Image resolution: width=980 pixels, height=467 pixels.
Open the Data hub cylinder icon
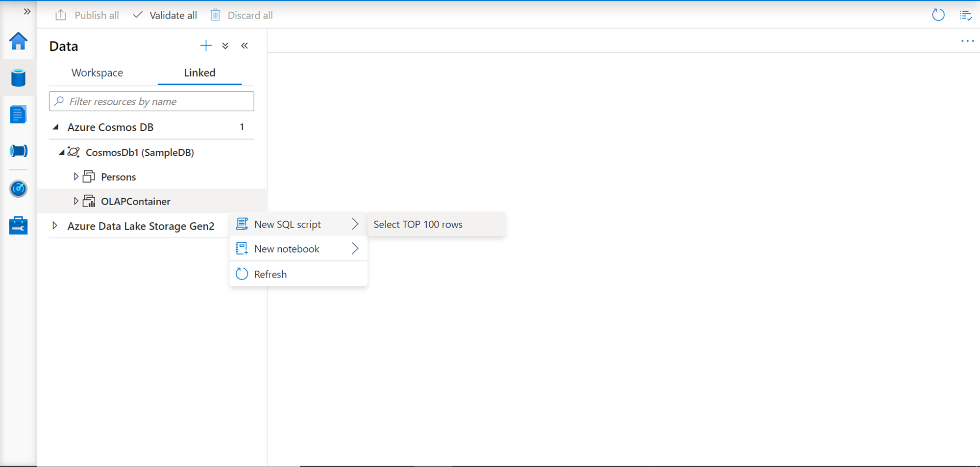(x=18, y=78)
